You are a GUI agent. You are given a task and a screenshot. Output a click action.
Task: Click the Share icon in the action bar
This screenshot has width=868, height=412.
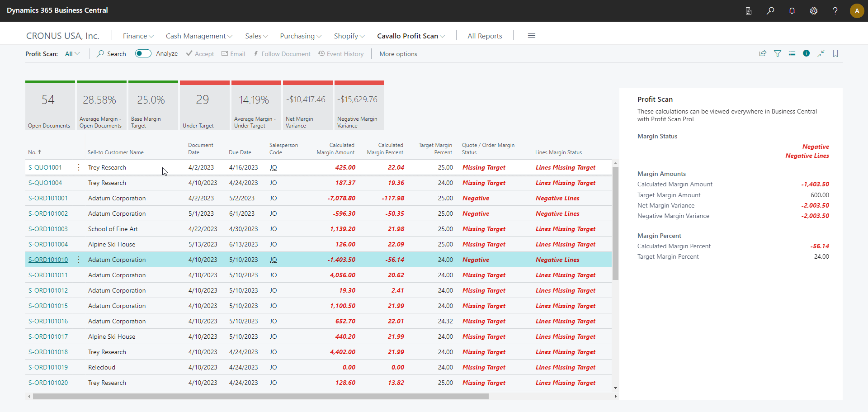[763, 53]
